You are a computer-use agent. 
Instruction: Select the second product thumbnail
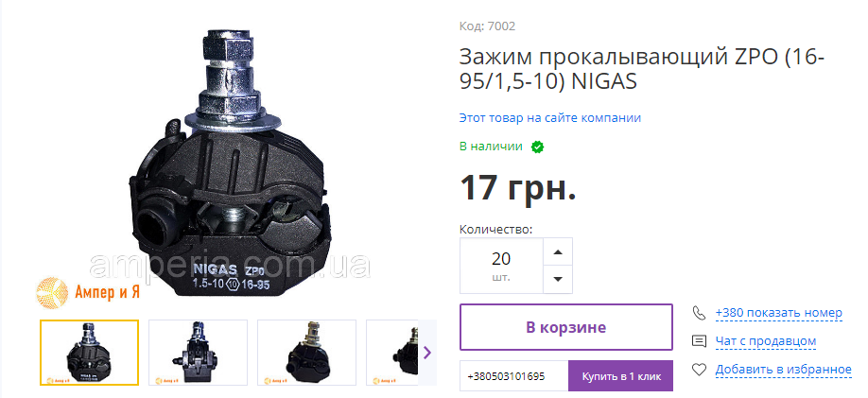[x=198, y=353]
